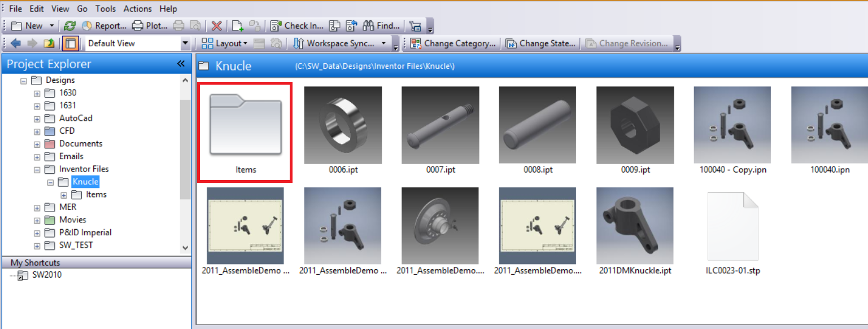Viewport: 868px width, 329px height.
Task: Expand the CFD folder node
Action: coord(37,131)
